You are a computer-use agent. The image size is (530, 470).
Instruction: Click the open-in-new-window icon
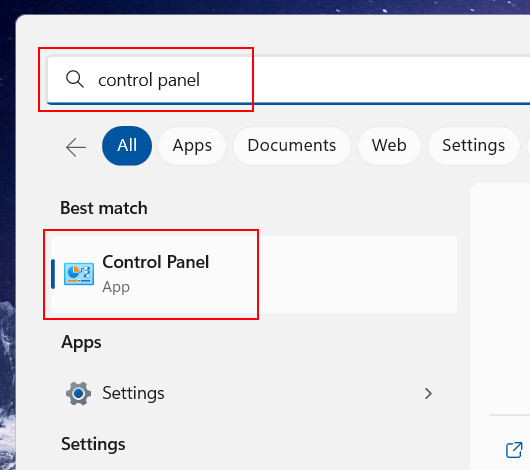pyautogui.click(x=514, y=450)
